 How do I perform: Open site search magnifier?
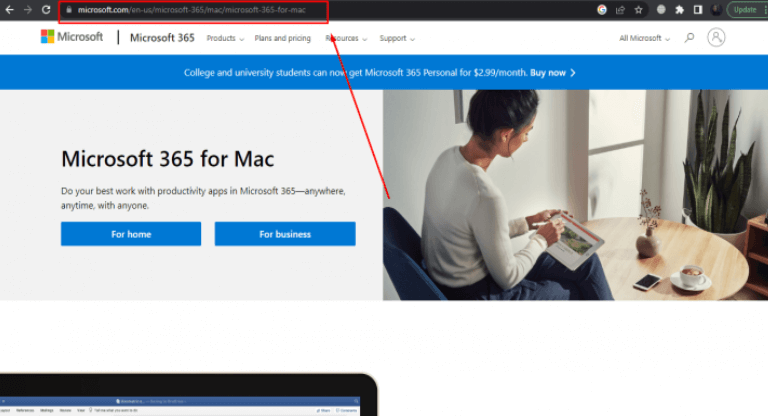click(x=690, y=38)
